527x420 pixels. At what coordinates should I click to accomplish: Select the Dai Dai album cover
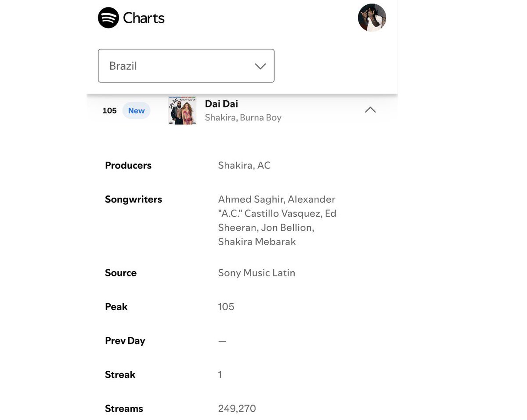(x=182, y=111)
